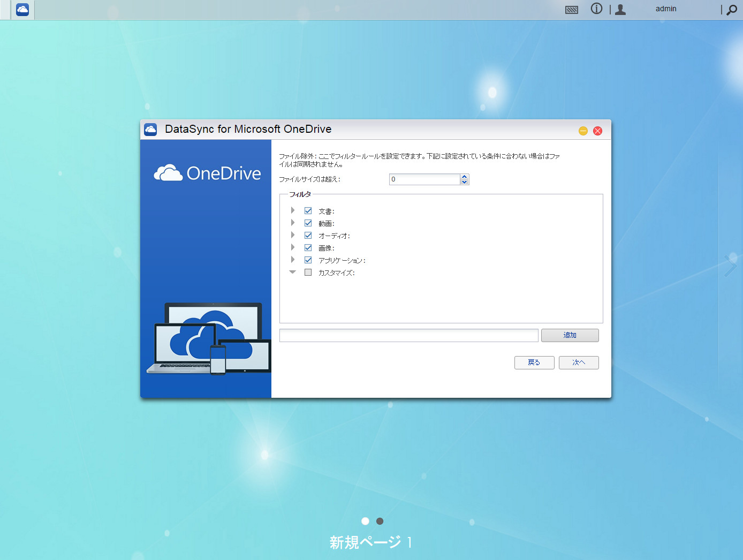Close the DataSync for Microsoft OneDrive window

click(598, 131)
